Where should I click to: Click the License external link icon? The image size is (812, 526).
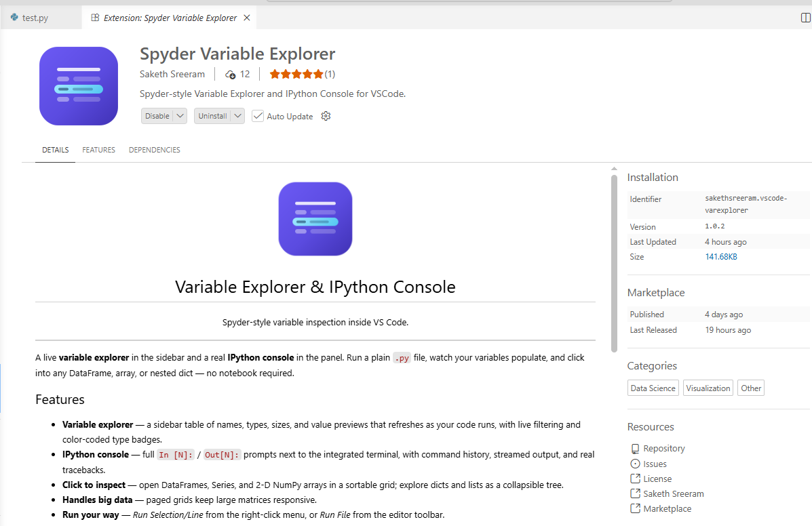pos(635,479)
